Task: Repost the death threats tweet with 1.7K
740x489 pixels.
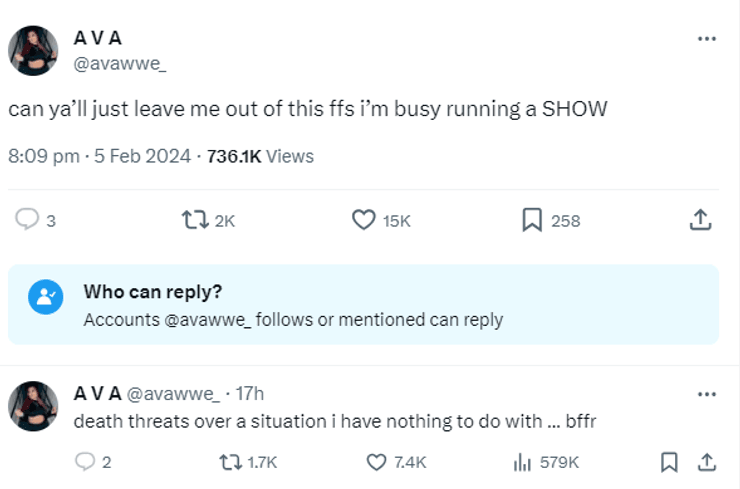Action: pyautogui.click(x=229, y=461)
